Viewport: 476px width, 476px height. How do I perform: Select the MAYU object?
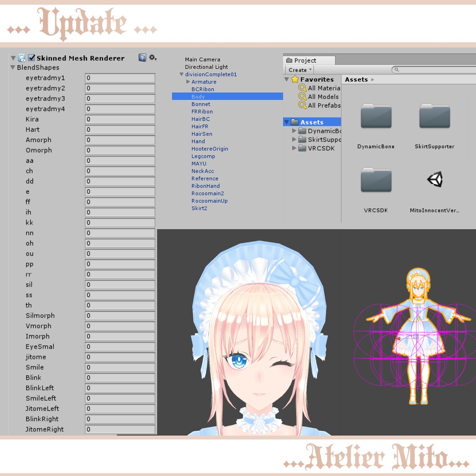(199, 164)
